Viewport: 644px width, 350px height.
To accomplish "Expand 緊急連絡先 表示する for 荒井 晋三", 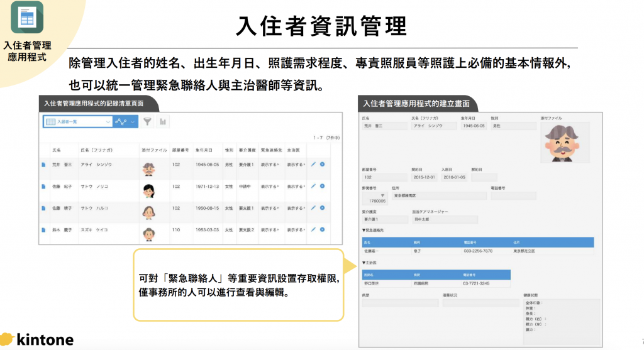I will click(270, 165).
